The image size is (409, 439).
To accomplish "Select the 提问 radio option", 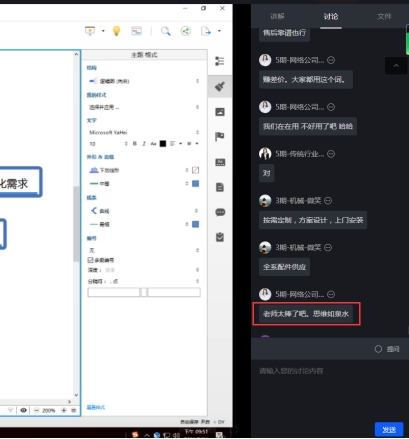I will (378, 349).
